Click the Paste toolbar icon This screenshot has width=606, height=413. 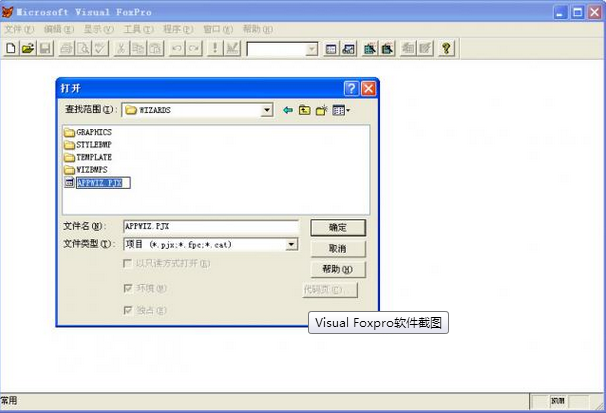155,49
